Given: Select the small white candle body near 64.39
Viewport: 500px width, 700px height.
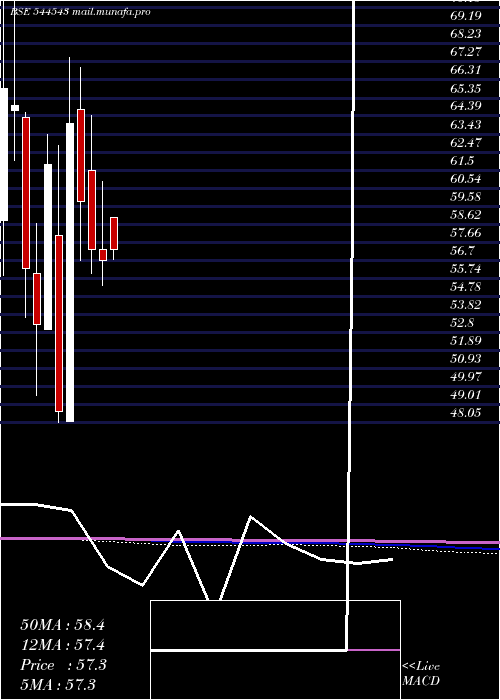Looking at the screenshot, I should point(15,108).
